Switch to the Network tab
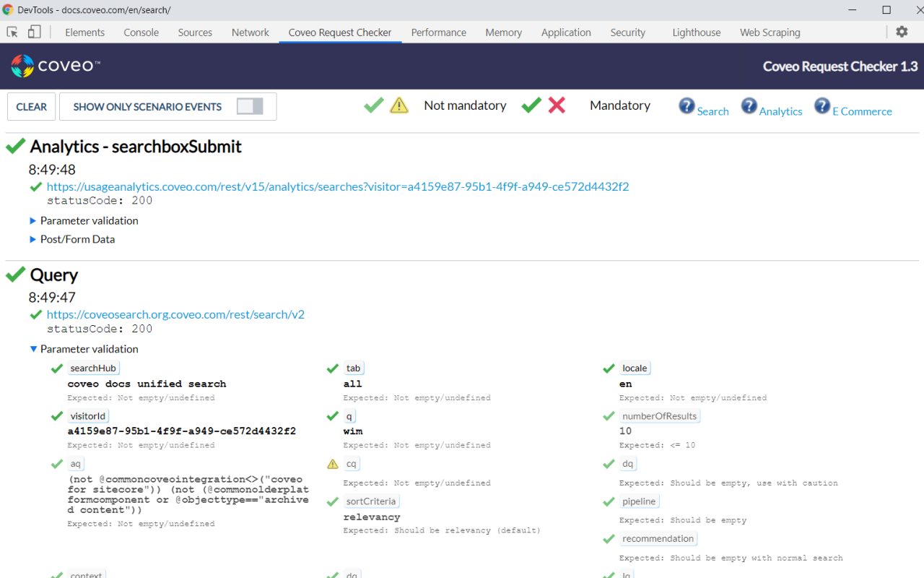924x578 pixels. click(x=250, y=32)
